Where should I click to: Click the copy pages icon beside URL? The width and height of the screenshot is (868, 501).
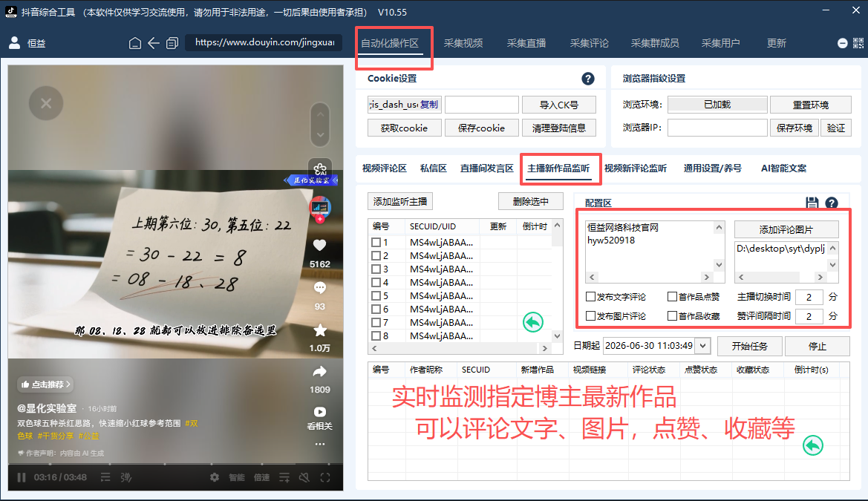(172, 43)
